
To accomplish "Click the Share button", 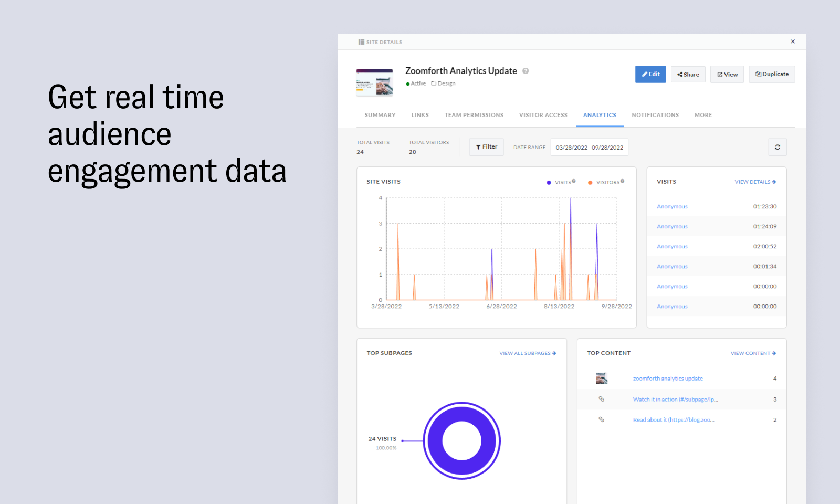I will click(x=688, y=74).
